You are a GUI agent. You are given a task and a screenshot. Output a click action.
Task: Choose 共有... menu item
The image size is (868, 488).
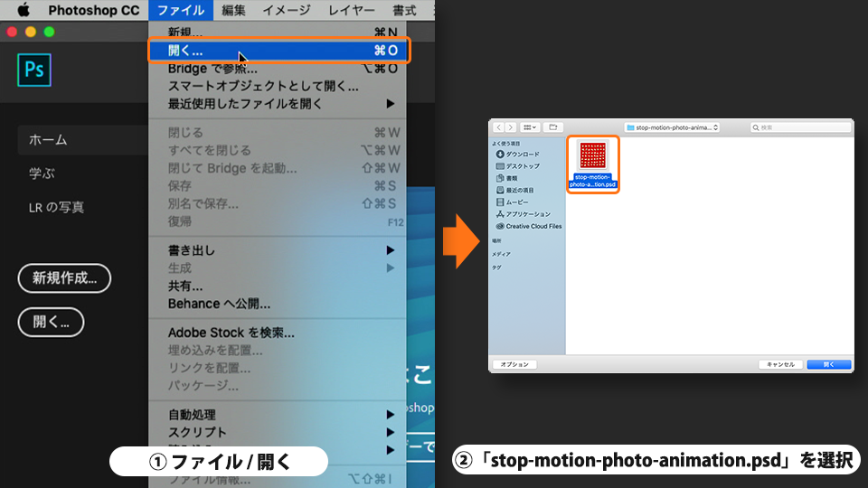coord(278,286)
